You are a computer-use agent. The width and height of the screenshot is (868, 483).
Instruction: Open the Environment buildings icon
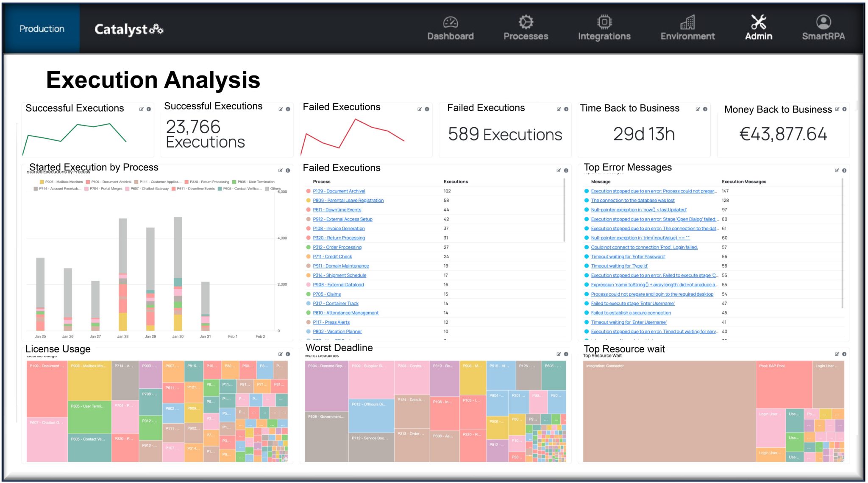[687, 22]
